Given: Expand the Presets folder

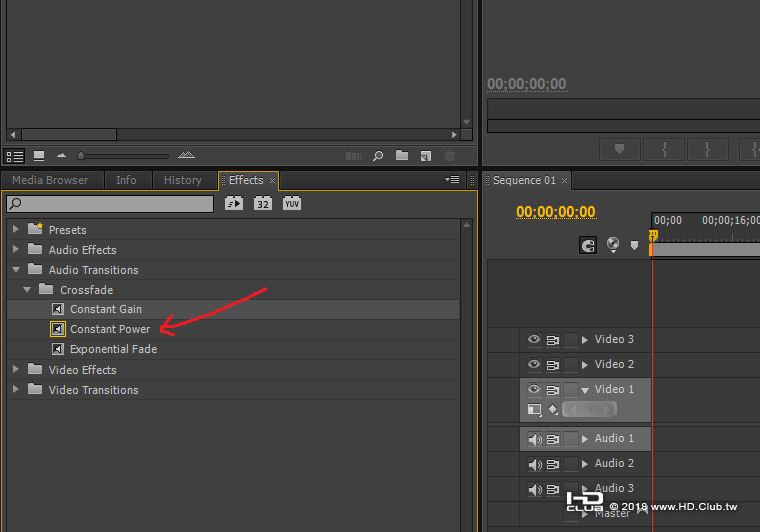Looking at the screenshot, I should (x=16, y=229).
